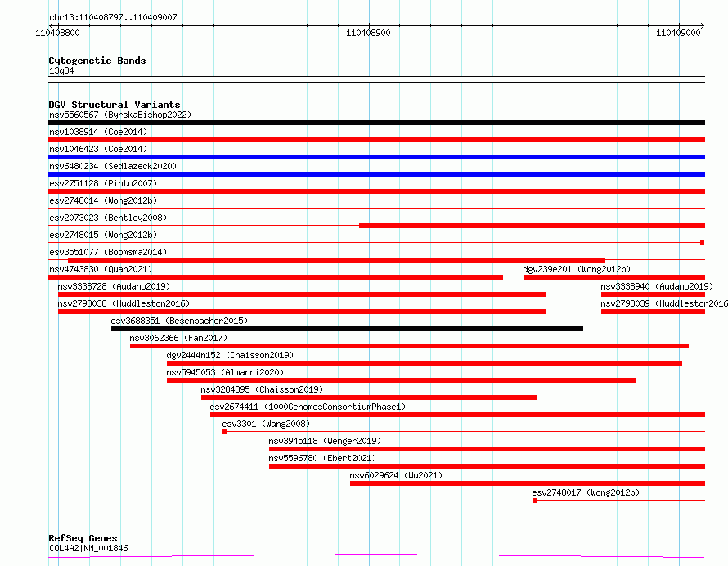The width and height of the screenshot is (728, 566).
Task: Open nsv2793038 (Huddleston2016) label
Action: click(x=124, y=303)
